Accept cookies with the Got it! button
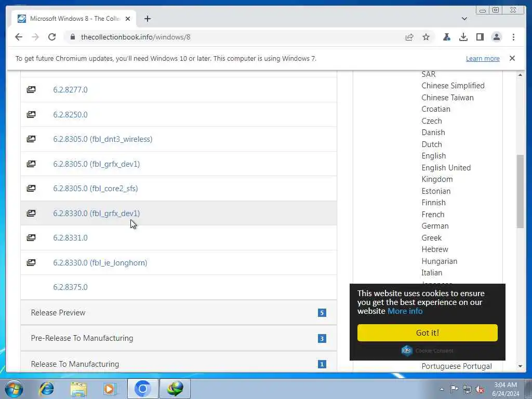The width and height of the screenshot is (532, 399). (427, 332)
